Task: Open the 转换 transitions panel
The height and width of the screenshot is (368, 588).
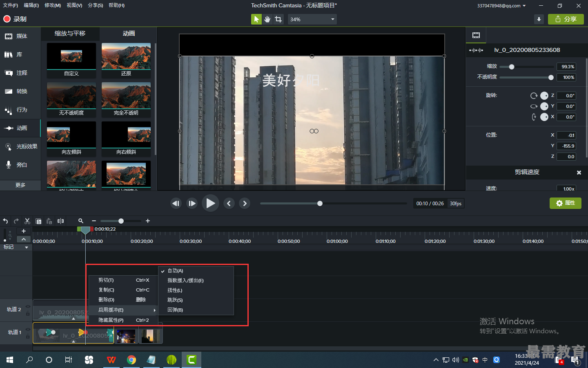Action: 20,91
